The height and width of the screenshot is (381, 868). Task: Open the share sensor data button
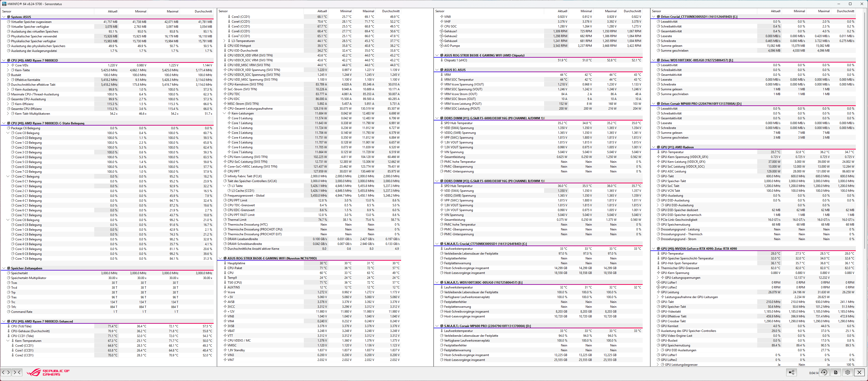(x=792, y=372)
